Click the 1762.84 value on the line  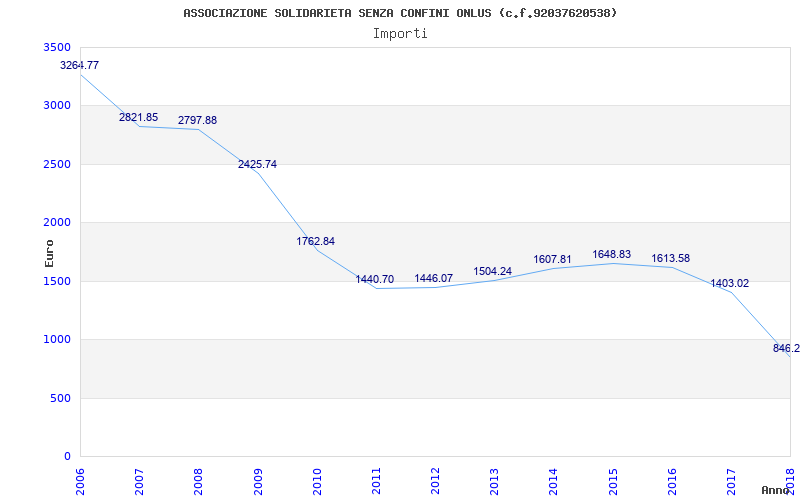coord(316,241)
